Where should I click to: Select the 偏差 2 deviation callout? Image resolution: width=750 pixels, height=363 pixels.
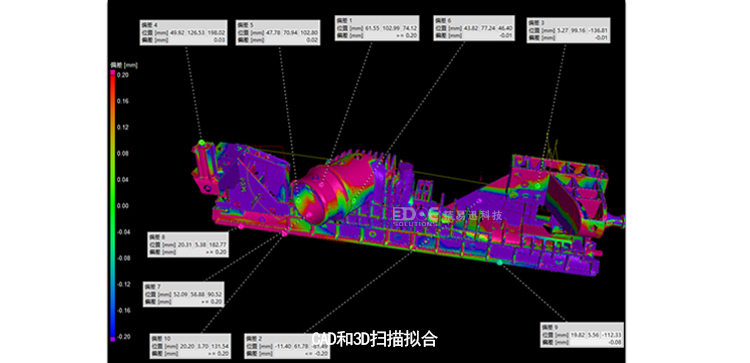tap(287, 346)
